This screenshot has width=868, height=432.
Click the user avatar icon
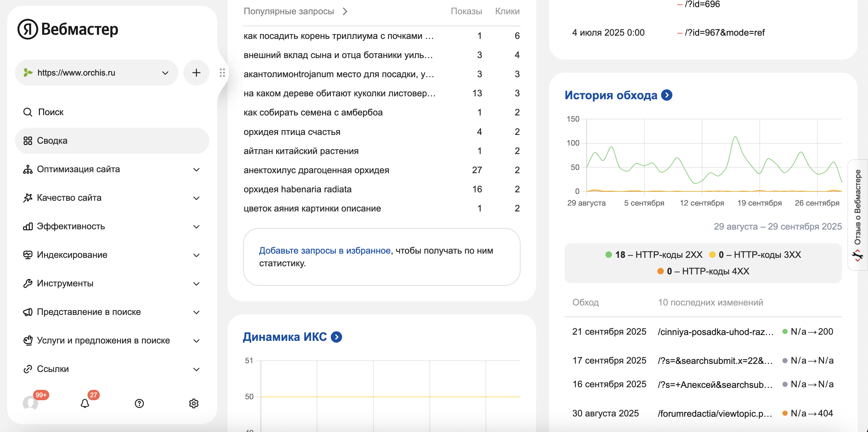click(x=30, y=403)
